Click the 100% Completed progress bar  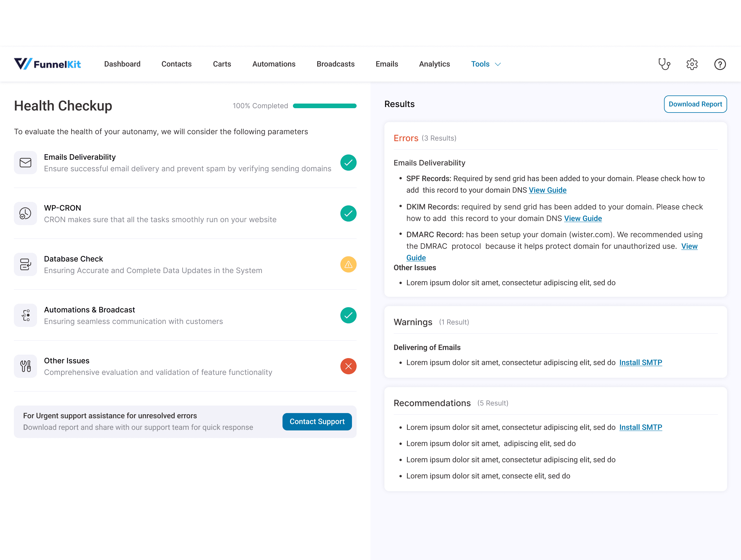click(324, 106)
